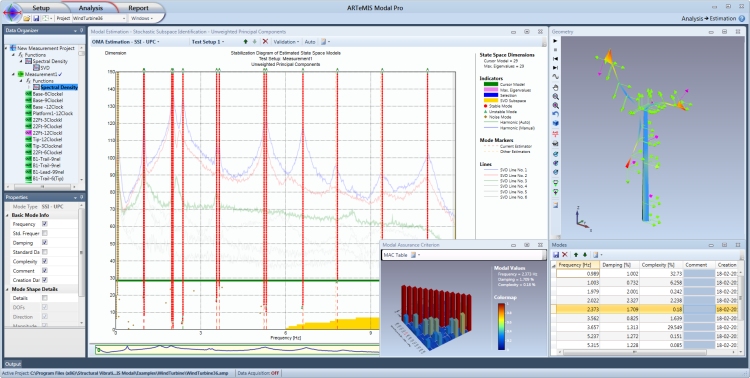Screen dimensions: 750x378
Task: Click the lower magnifier zoom icon in Geometry toolbar
Action: [x=555, y=105]
